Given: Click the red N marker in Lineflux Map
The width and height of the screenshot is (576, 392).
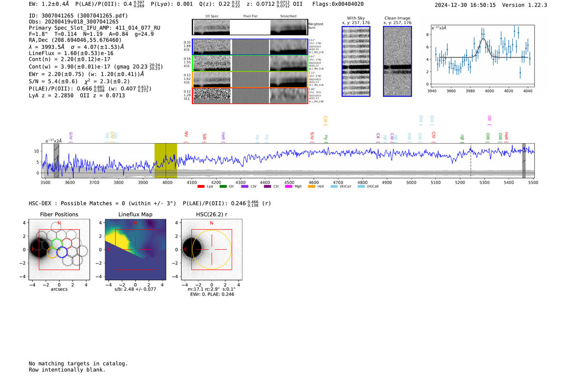Looking at the screenshot, I should point(135,223).
